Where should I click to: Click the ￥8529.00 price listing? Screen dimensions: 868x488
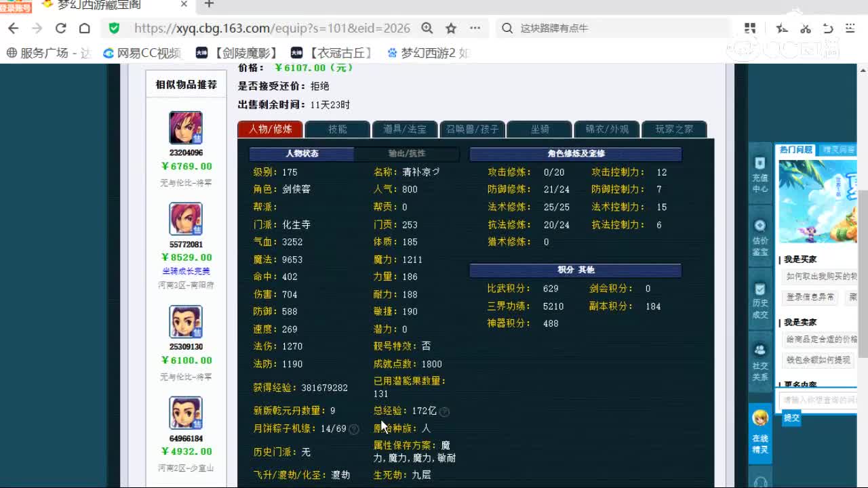[x=186, y=258]
